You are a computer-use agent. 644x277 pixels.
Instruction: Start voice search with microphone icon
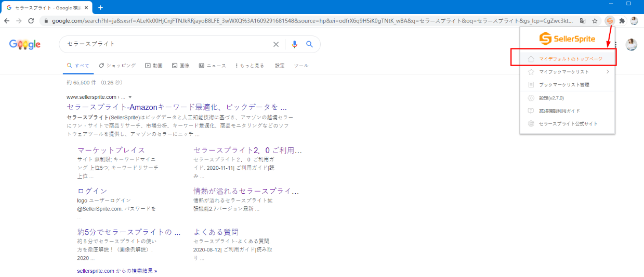click(295, 44)
